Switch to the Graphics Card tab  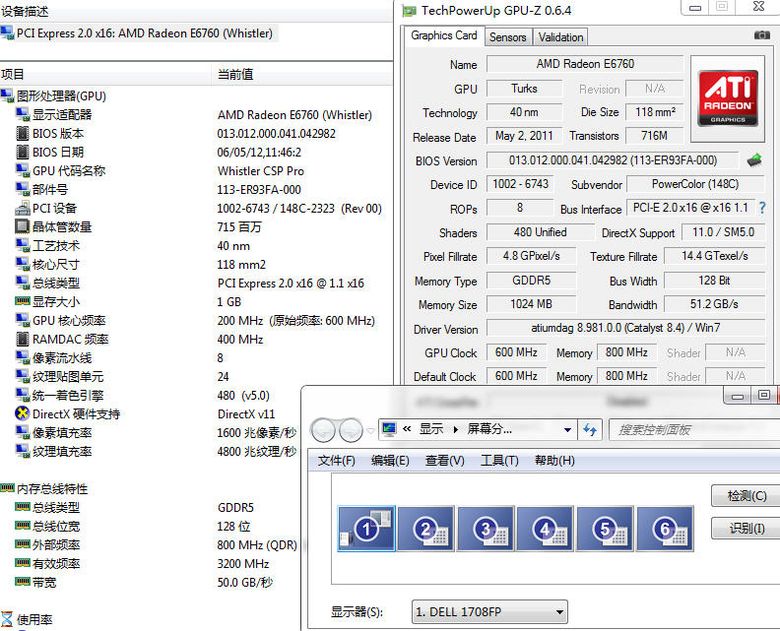point(444,35)
